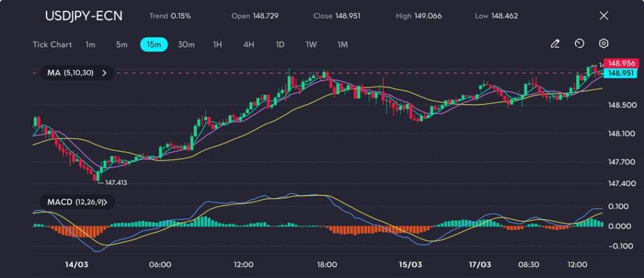
Task: Switch to Tick Chart view
Action: click(x=52, y=45)
